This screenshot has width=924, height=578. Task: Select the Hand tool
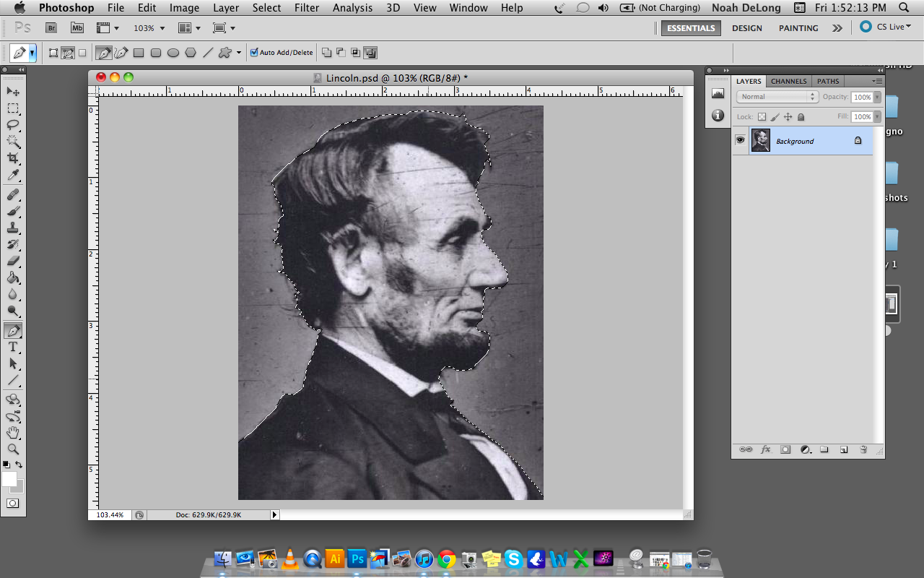13,433
